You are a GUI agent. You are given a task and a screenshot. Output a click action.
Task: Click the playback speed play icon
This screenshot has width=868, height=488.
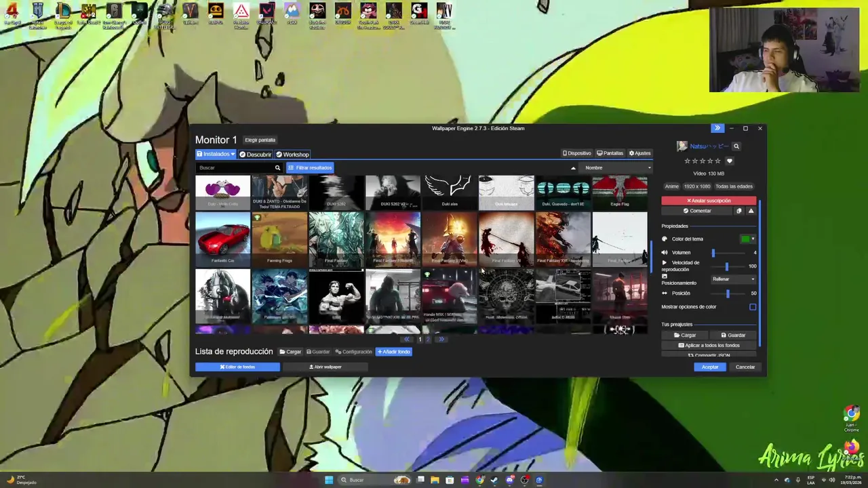(x=665, y=263)
